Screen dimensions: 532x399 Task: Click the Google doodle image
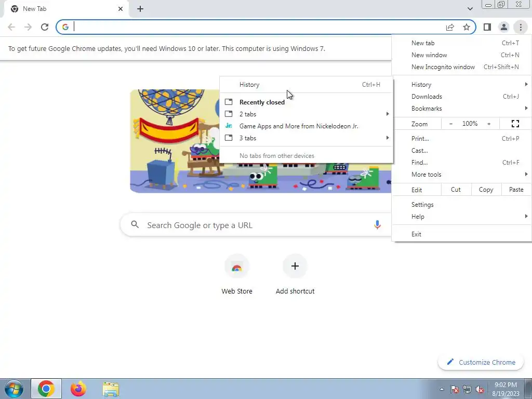point(261,141)
